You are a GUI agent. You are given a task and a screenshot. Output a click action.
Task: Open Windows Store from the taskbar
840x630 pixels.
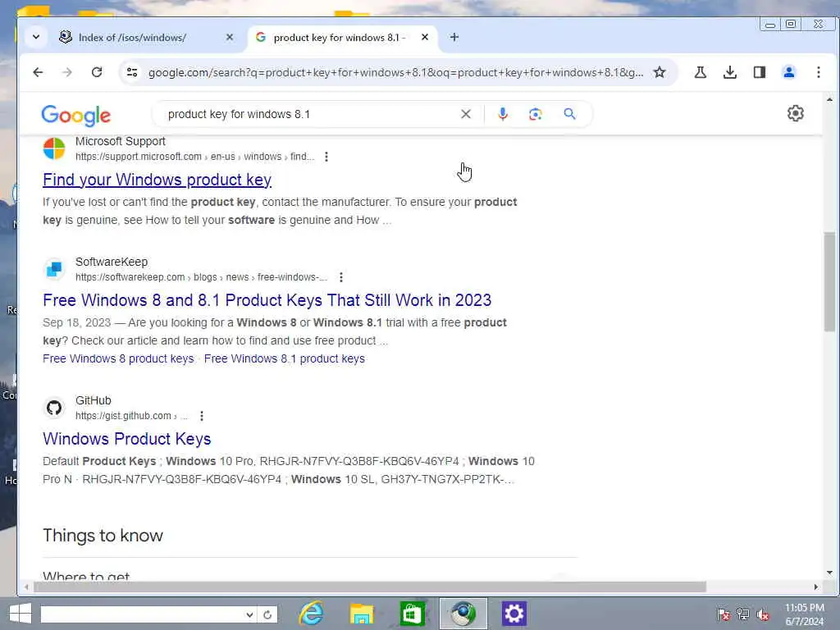412,614
